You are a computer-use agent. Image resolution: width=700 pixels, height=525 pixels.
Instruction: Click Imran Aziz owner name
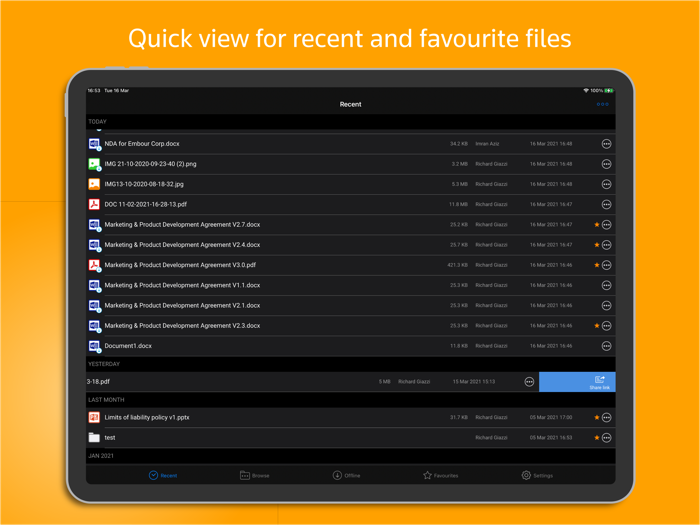tap(487, 144)
